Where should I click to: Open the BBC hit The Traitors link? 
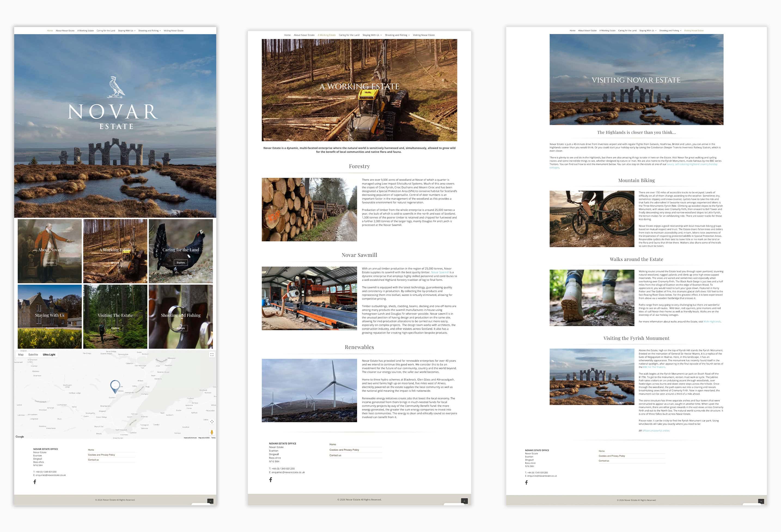pyautogui.click(x=654, y=367)
